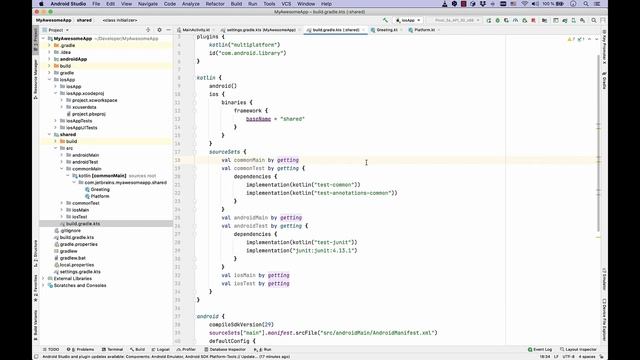640x360 pixels.
Task: Click the Search Everywhere magnifier icon
Action: coord(594,20)
